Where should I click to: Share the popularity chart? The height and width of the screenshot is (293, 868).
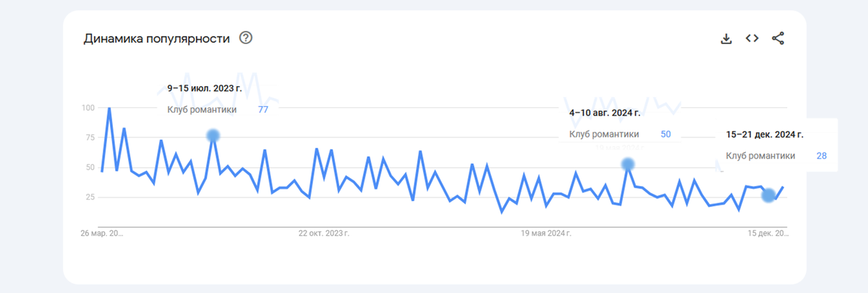[x=778, y=38]
